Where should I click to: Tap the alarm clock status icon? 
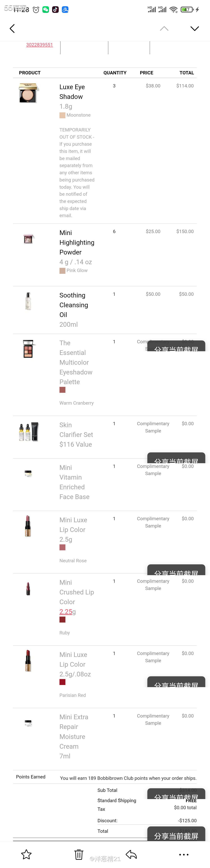click(x=36, y=10)
